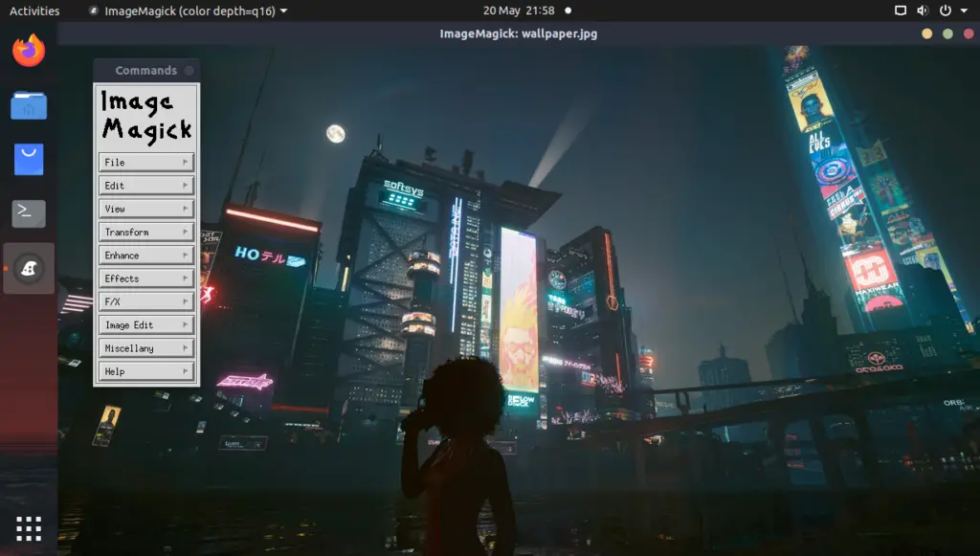Screen dimensions: 980x556
Task: Open the Enhance menu
Action: coord(146,255)
